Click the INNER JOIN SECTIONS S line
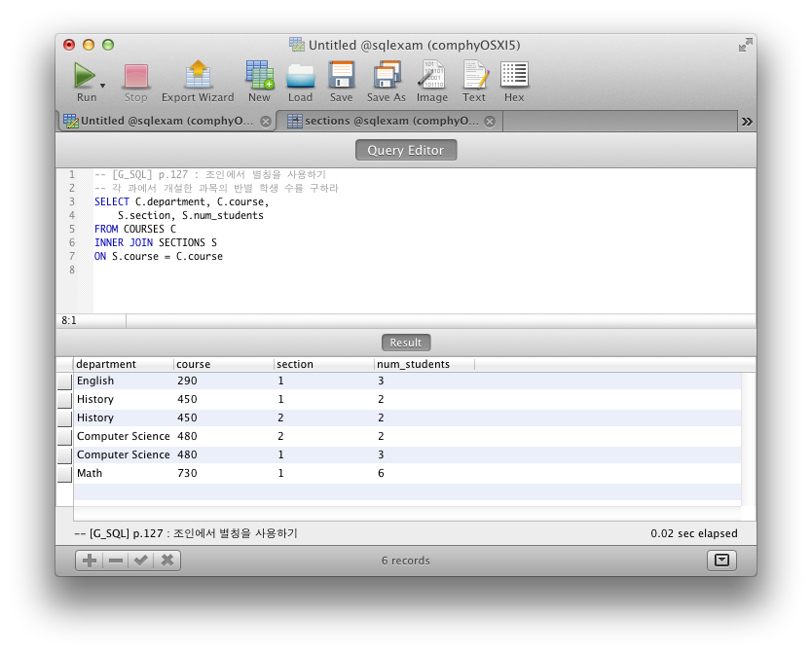Viewport: 812px width, 653px height. 156,242
